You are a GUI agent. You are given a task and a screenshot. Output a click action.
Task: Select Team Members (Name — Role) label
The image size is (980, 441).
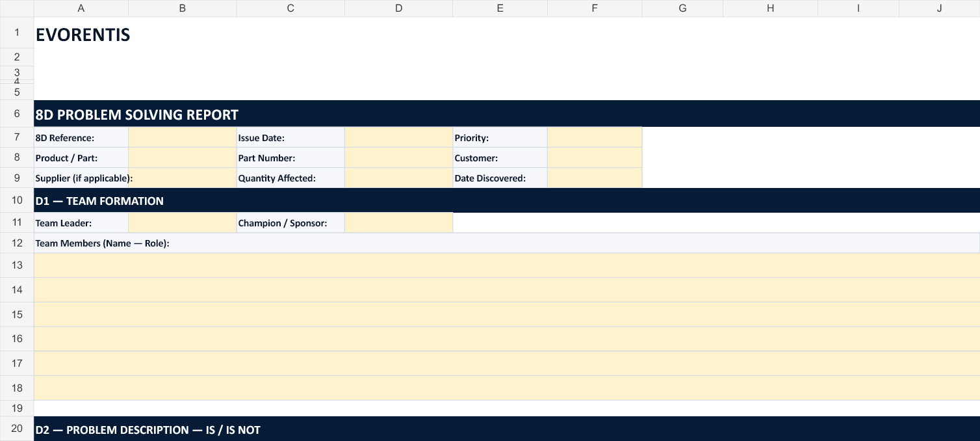[507, 243]
